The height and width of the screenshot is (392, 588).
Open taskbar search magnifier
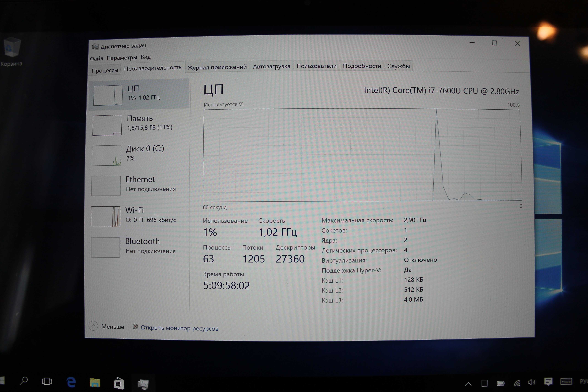coord(24,381)
